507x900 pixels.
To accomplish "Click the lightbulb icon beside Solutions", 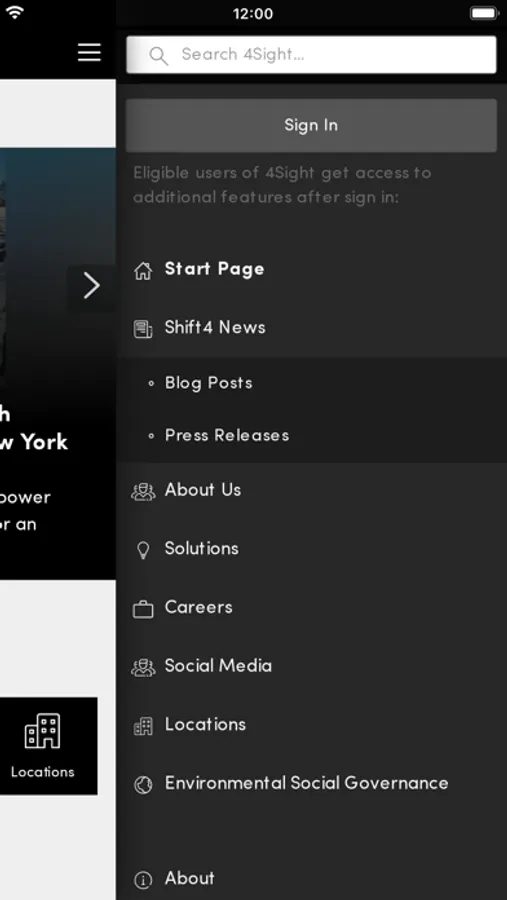I will [x=143, y=550].
